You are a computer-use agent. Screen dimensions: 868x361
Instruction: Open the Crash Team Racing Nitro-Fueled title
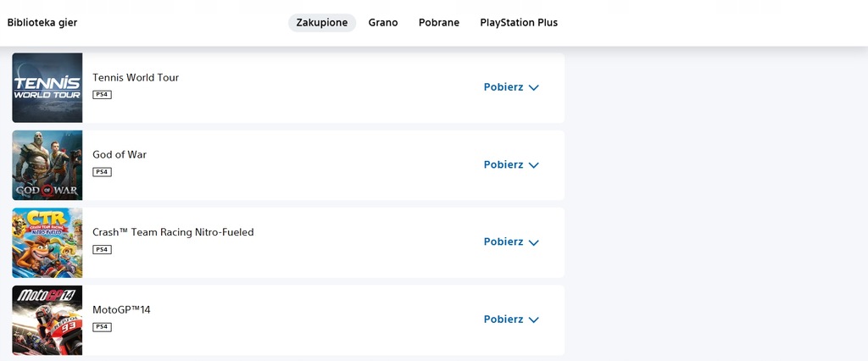point(173,232)
